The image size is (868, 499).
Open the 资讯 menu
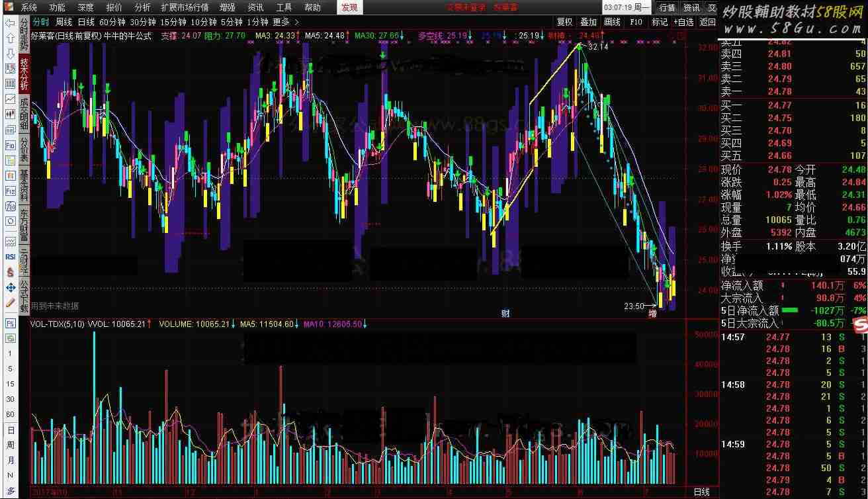255,7
